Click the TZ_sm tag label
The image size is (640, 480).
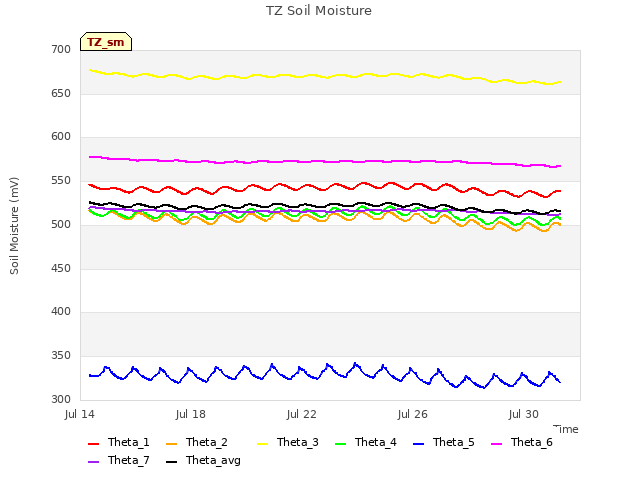coord(106,42)
